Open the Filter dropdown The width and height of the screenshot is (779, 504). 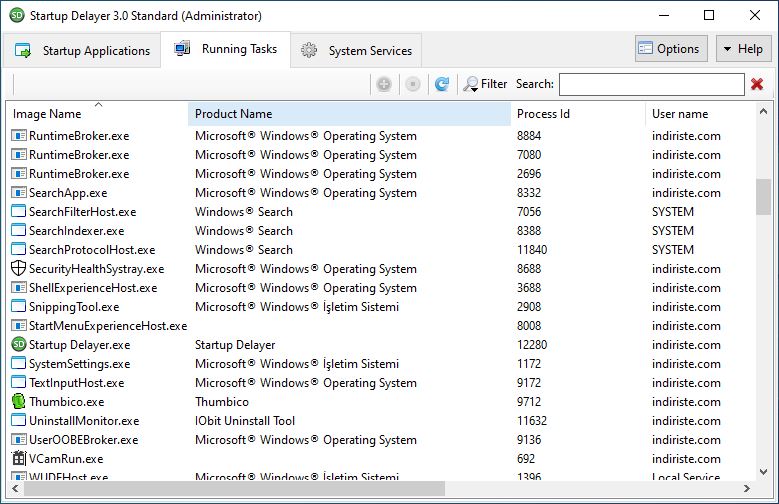[485, 84]
